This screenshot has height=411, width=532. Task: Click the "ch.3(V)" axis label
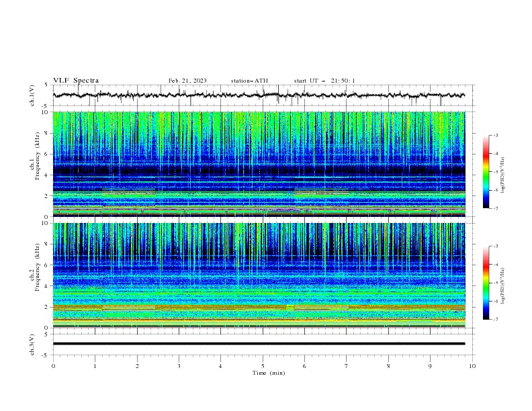pos(32,345)
